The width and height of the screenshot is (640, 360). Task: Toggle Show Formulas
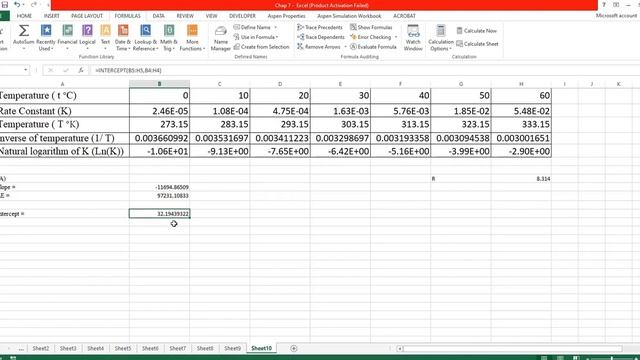click(x=371, y=27)
